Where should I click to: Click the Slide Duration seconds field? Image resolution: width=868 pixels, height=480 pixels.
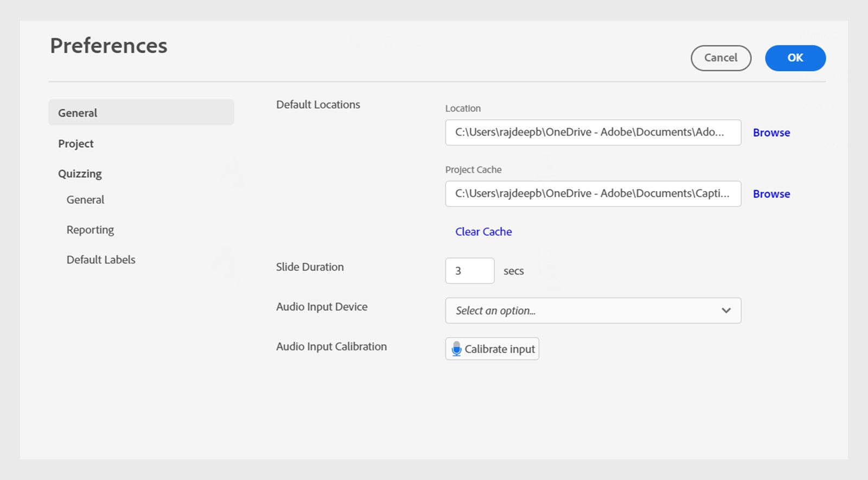(x=469, y=271)
